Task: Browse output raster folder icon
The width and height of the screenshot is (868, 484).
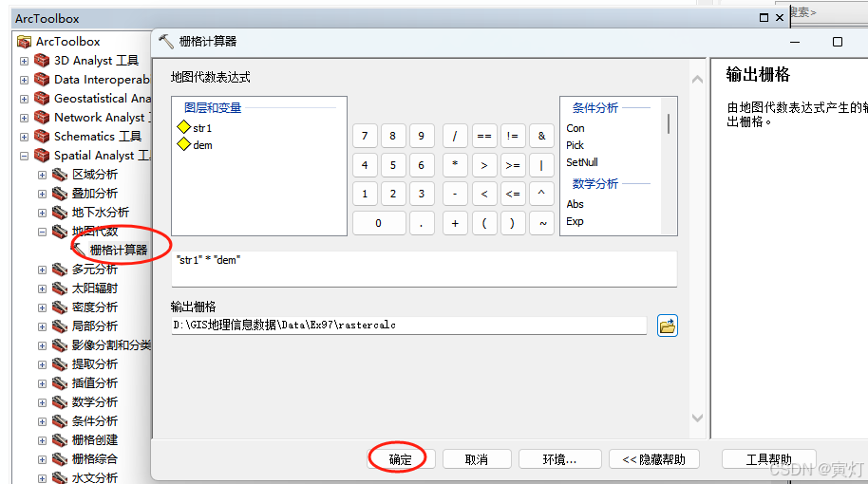Action: coord(667,326)
